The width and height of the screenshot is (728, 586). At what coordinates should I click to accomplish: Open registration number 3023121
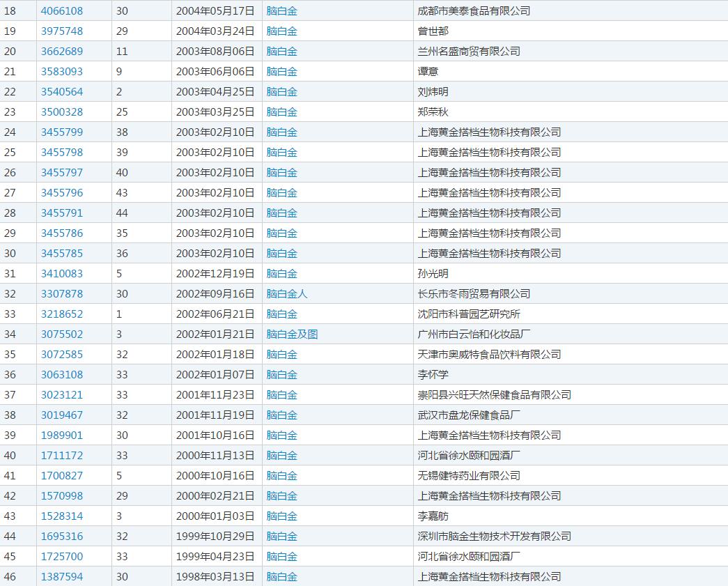[62, 394]
